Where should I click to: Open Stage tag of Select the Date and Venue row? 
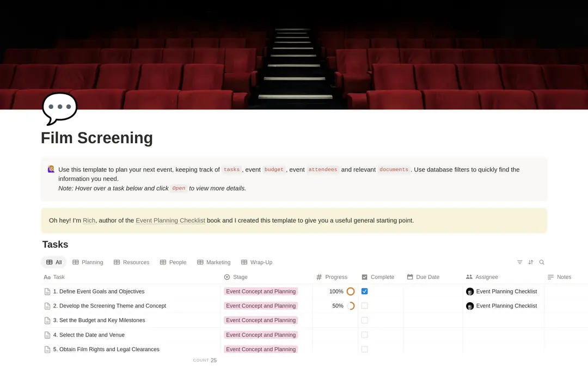[x=261, y=335]
